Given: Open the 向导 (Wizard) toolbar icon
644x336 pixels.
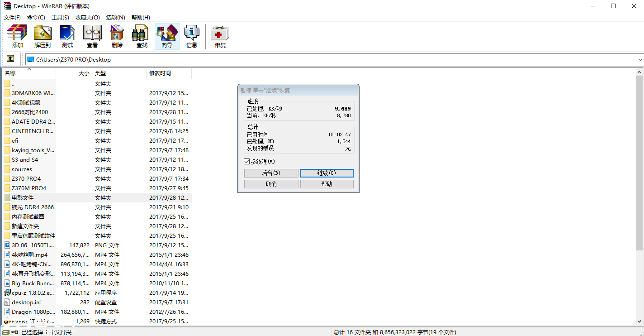Looking at the screenshot, I should click(x=167, y=36).
